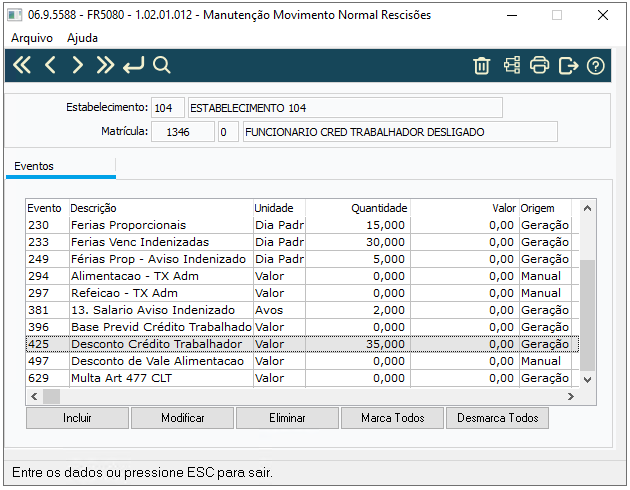Click the Valor column header

(464, 208)
